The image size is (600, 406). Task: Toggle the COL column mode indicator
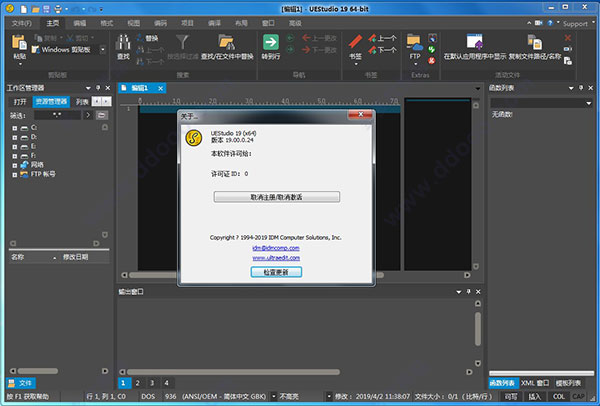pyautogui.click(x=558, y=396)
